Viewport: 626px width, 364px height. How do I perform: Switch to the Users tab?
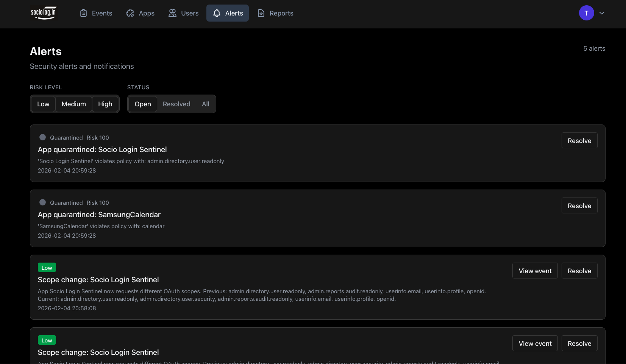(x=183, y=13)
